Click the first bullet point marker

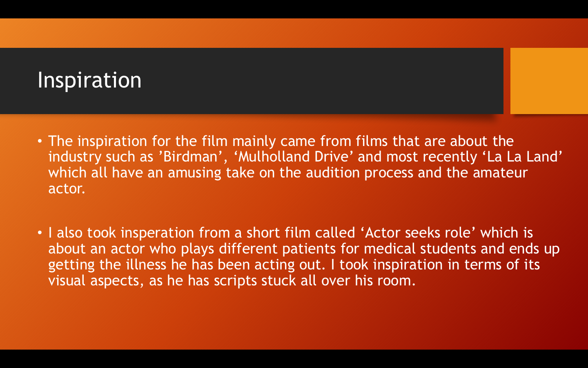click(40, 141)
